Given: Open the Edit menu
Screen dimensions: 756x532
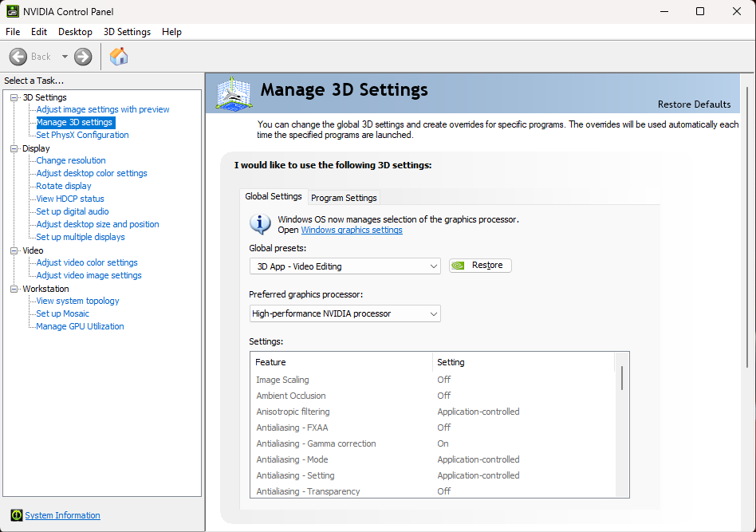Looking at the screenshot, I should (39, 32).
